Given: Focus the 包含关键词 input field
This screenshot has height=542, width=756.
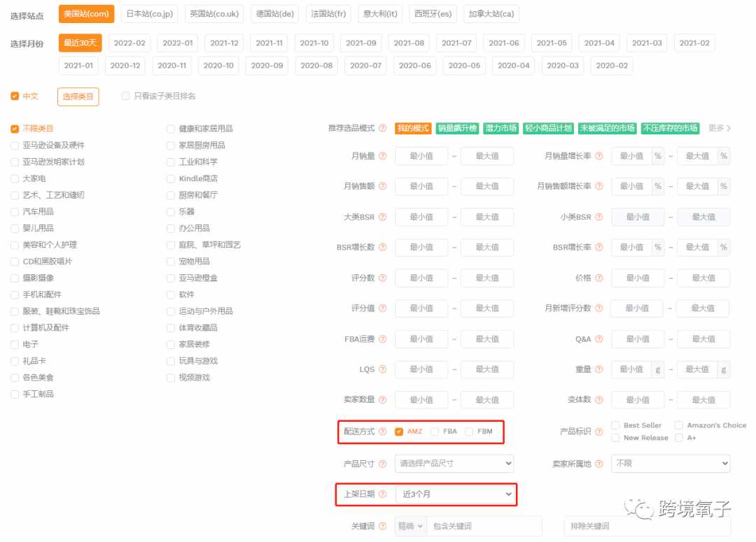Looking at the screenshot, I should 484,526.
